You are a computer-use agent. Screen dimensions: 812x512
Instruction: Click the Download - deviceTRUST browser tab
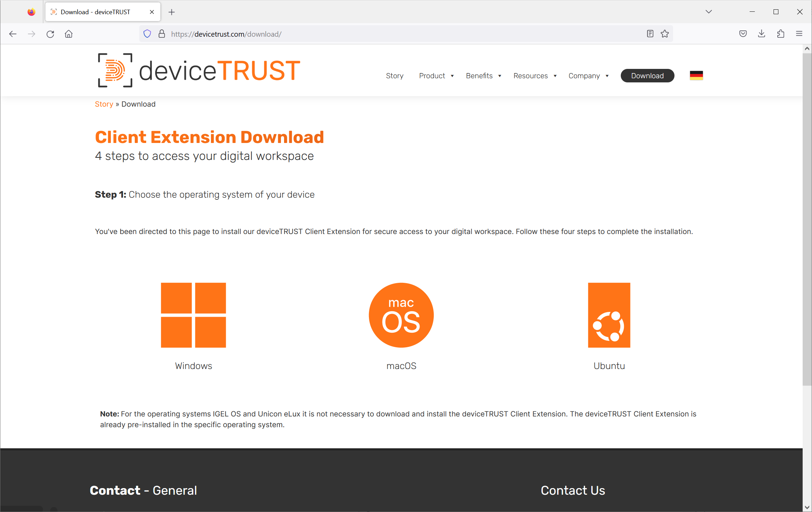tap(95, 11)
